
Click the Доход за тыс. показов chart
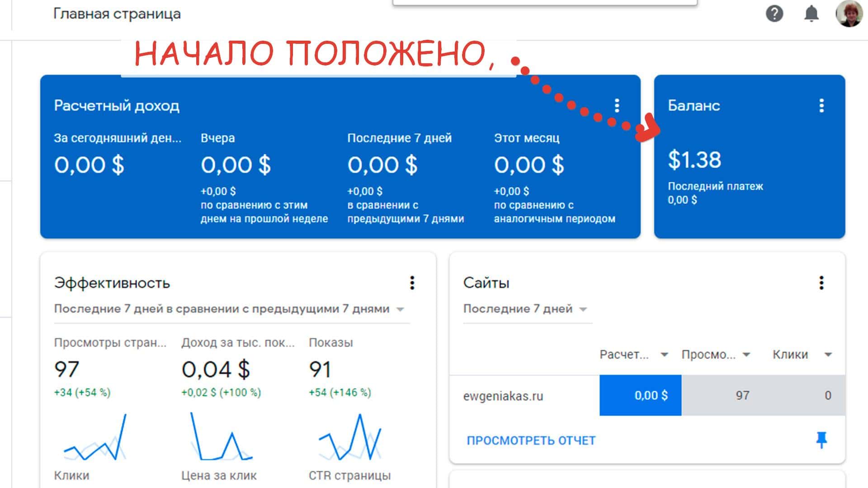coord(221,437)
